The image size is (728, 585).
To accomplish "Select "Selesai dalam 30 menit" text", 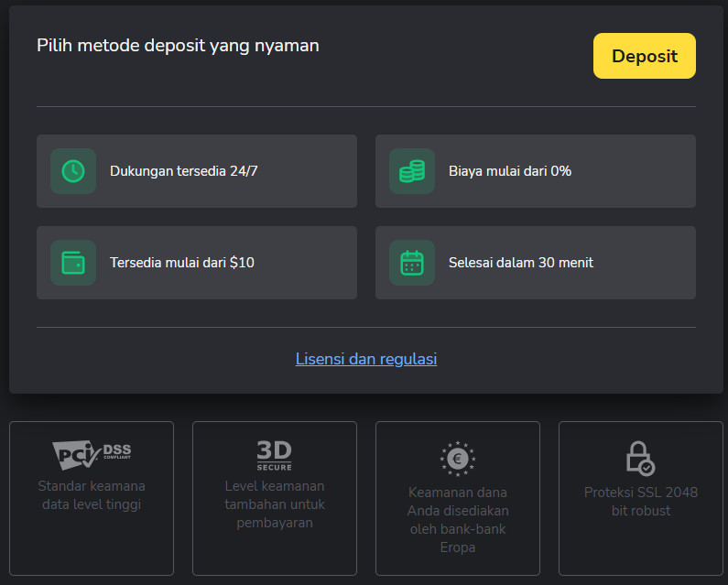I will click(521, 263).
